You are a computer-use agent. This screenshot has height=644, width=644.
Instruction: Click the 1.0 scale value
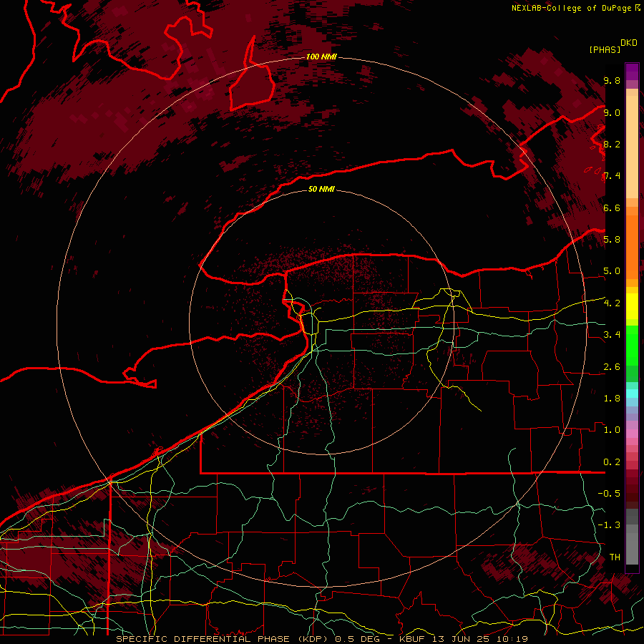click(x=612, y=429)
